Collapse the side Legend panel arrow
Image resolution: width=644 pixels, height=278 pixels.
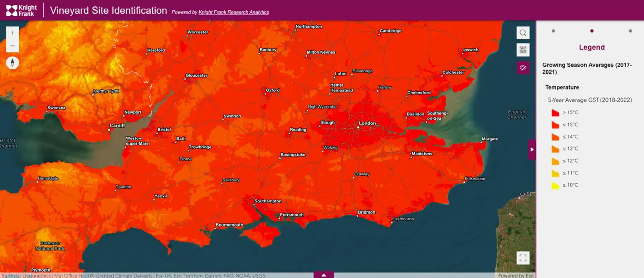click(532, 149)
